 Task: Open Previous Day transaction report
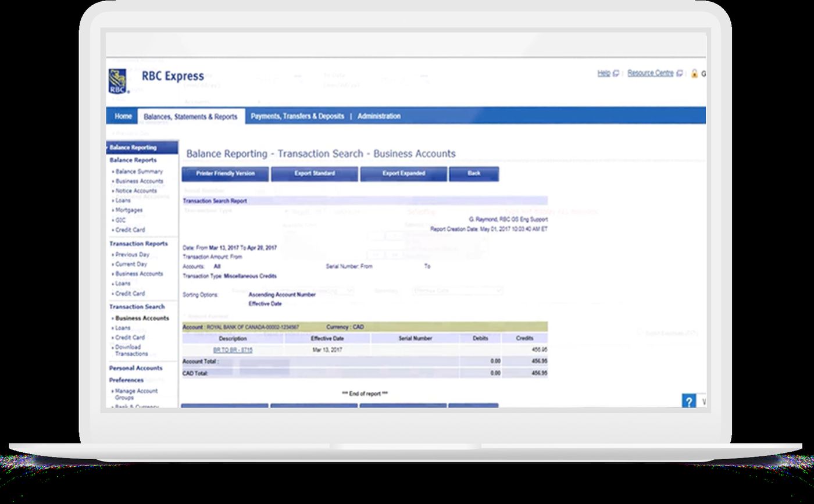(x=132, y=255)
